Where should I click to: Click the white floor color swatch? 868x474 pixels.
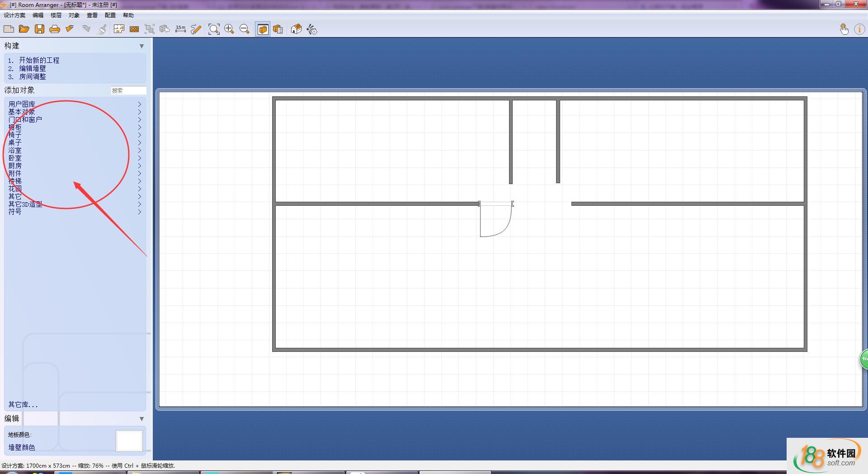point(129,441)
